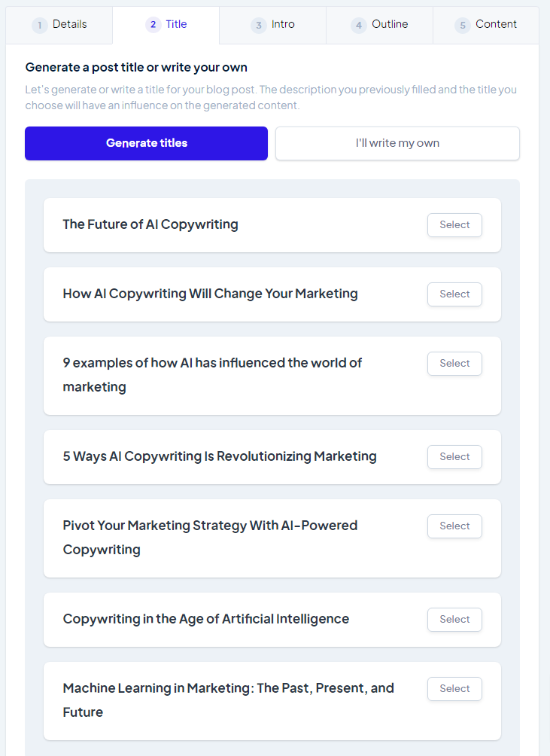Click the step 5 number badge
The width and height of the screenshot is (550, 756).
pyautogui.click(x=463, y=25)
